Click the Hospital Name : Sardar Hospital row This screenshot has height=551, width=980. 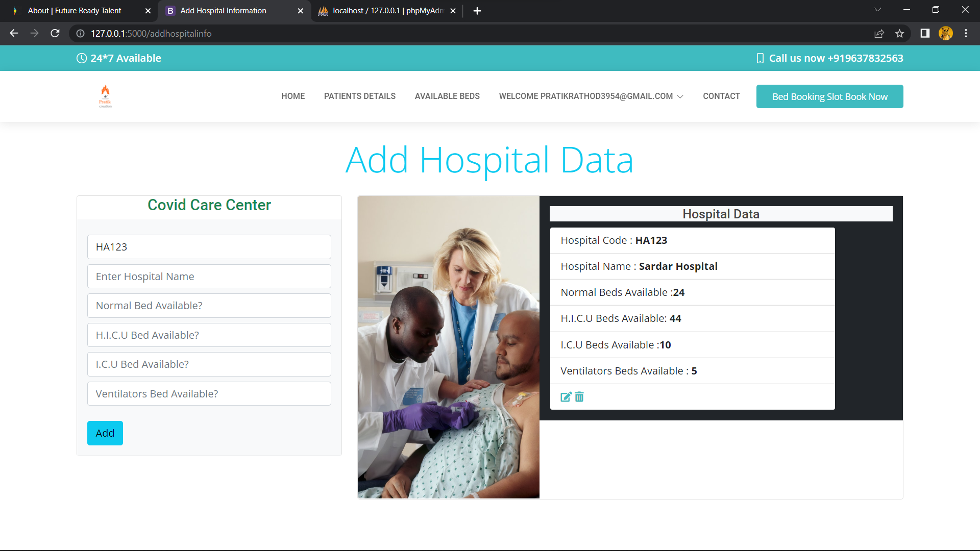pos(692,266)
